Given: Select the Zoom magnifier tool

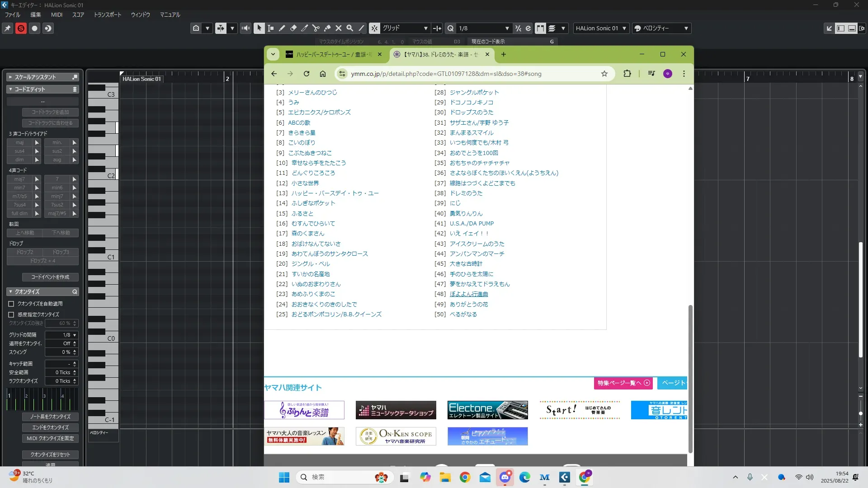Looking at the screenshot, I should pos(350,28).
